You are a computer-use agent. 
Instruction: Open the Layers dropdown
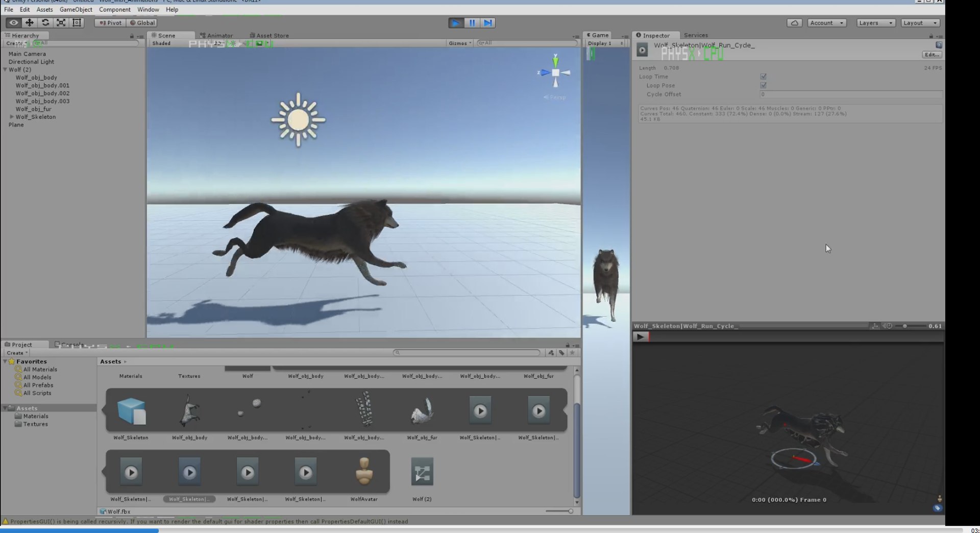[875, 22]
